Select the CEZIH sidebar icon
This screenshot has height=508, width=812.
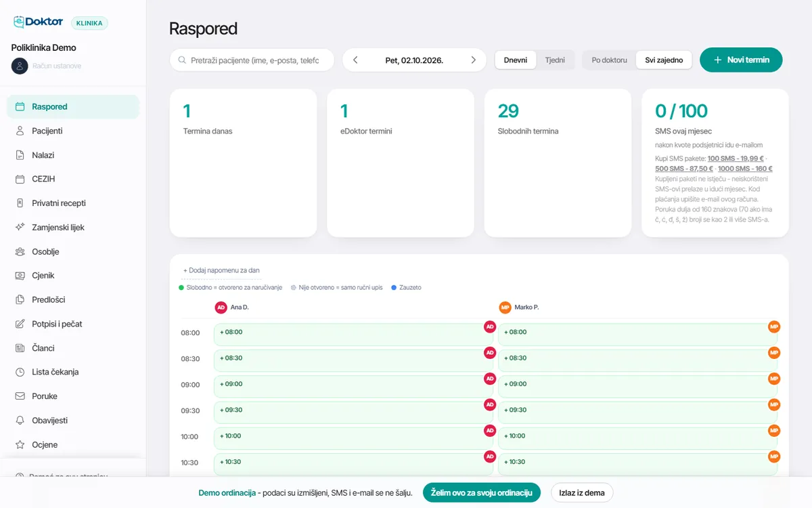pos(20,179)
